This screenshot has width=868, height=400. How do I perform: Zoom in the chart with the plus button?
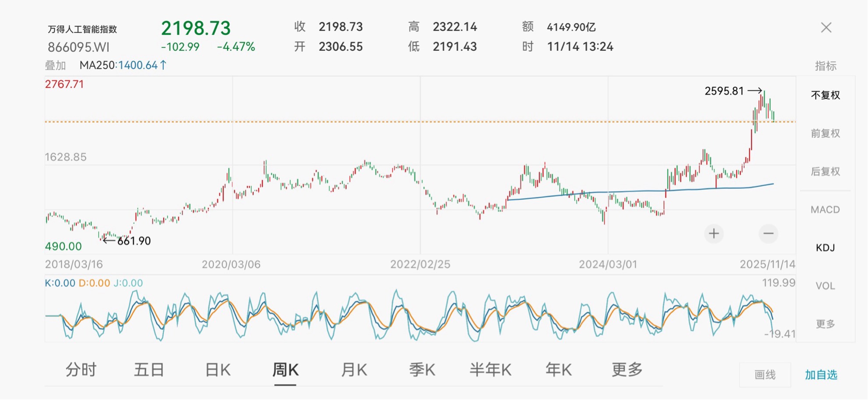point(713,234)
